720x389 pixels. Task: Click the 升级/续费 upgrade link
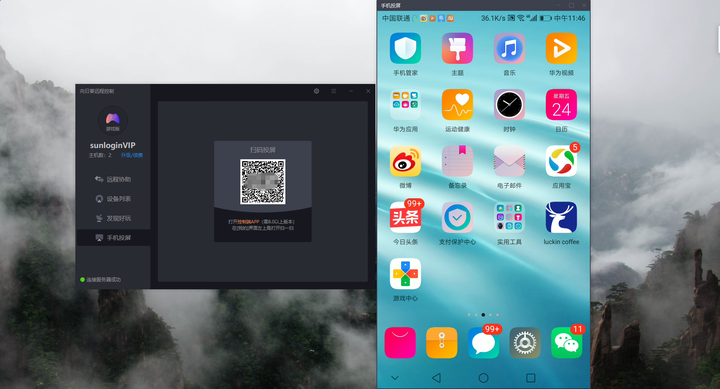coord(132,155)
